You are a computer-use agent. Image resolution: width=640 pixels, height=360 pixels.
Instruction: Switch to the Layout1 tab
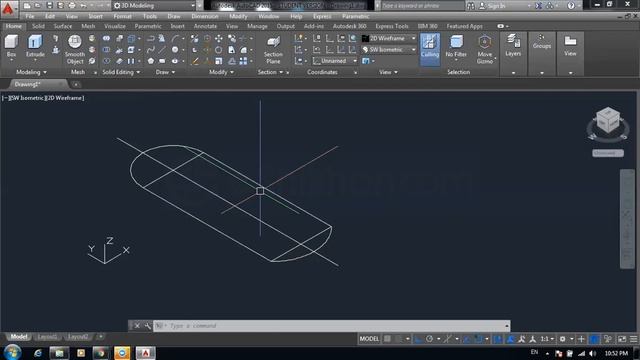(47, 337)
